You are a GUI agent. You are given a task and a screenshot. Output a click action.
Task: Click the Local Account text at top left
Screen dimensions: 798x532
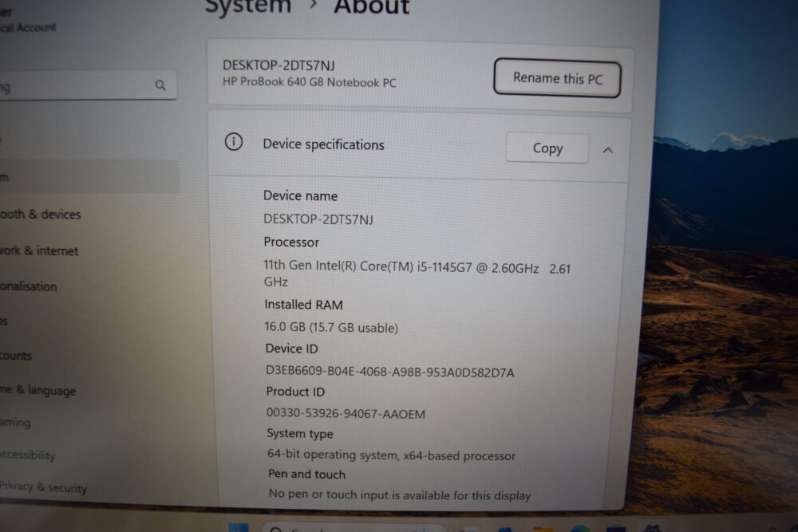29,27
